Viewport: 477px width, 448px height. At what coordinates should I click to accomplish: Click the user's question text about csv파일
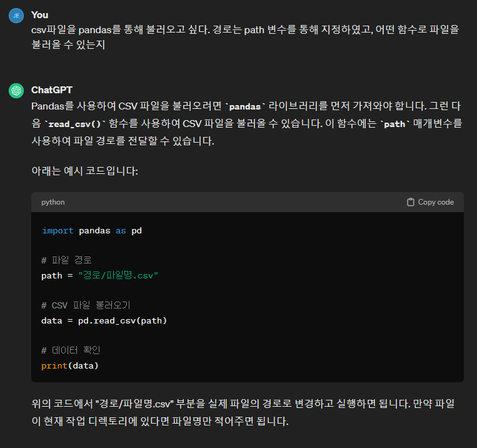245,37
